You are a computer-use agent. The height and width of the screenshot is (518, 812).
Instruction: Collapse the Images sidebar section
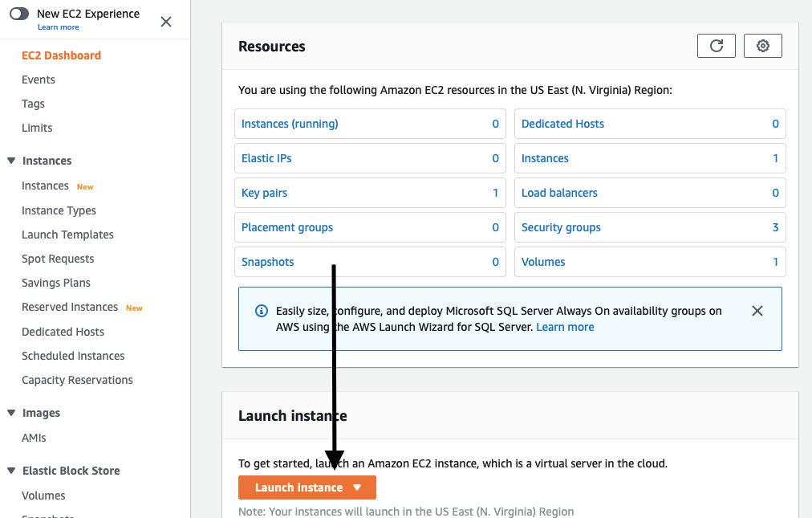point(11,413)
